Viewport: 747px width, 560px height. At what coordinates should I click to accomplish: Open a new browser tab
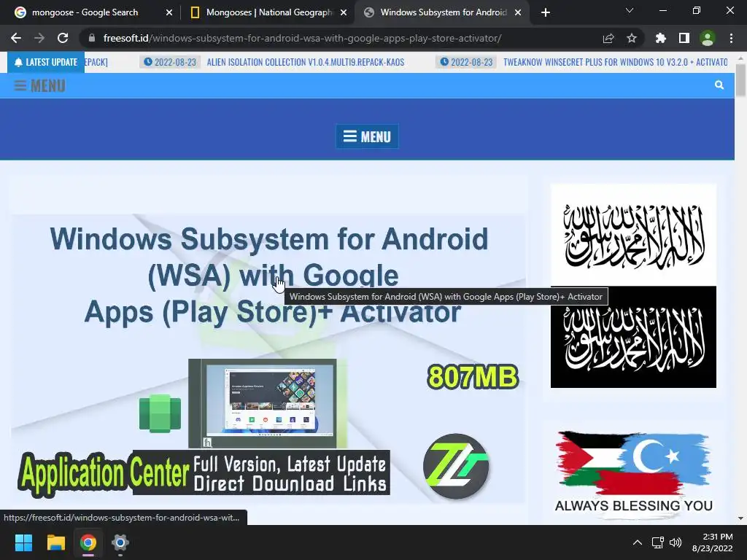click(546, 12)
